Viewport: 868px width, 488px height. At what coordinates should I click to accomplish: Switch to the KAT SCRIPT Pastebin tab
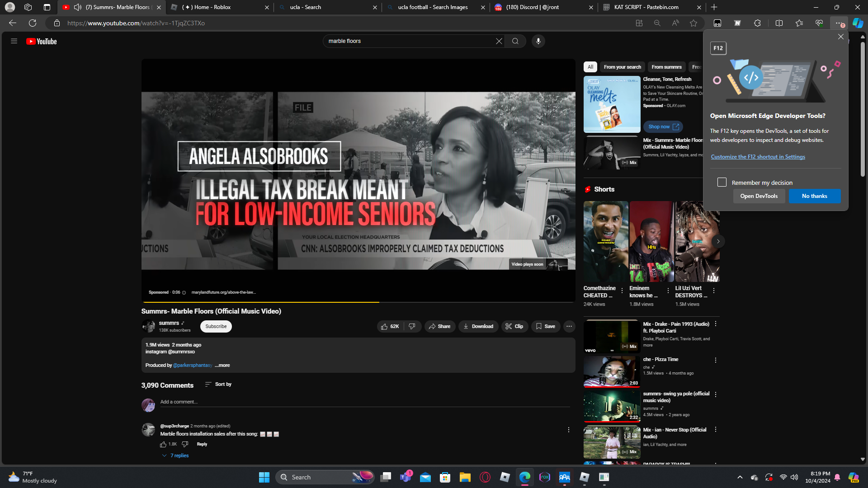[651, 7]
